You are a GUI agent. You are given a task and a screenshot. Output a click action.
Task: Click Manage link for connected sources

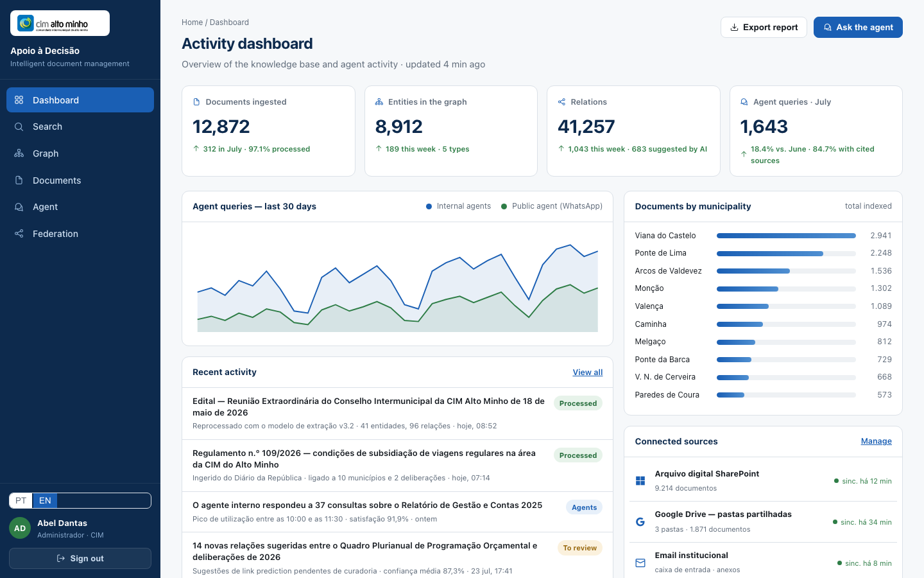[x=877, y=441]
